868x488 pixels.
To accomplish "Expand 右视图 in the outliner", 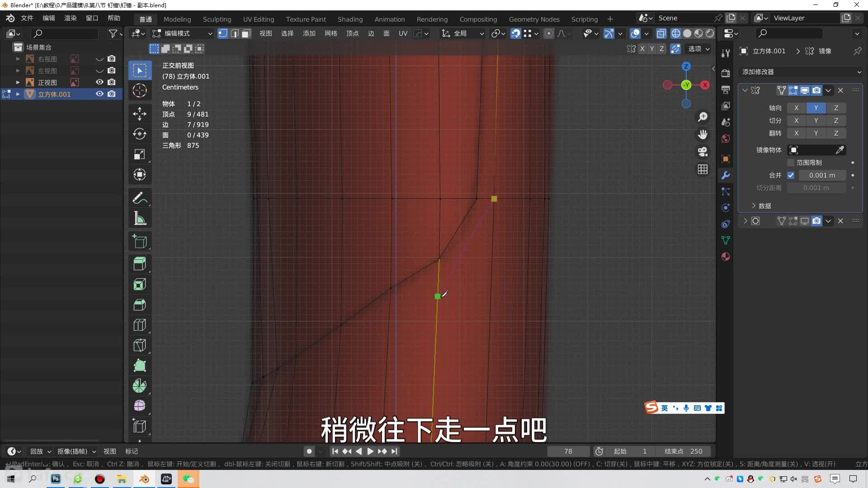I will 18,59.
